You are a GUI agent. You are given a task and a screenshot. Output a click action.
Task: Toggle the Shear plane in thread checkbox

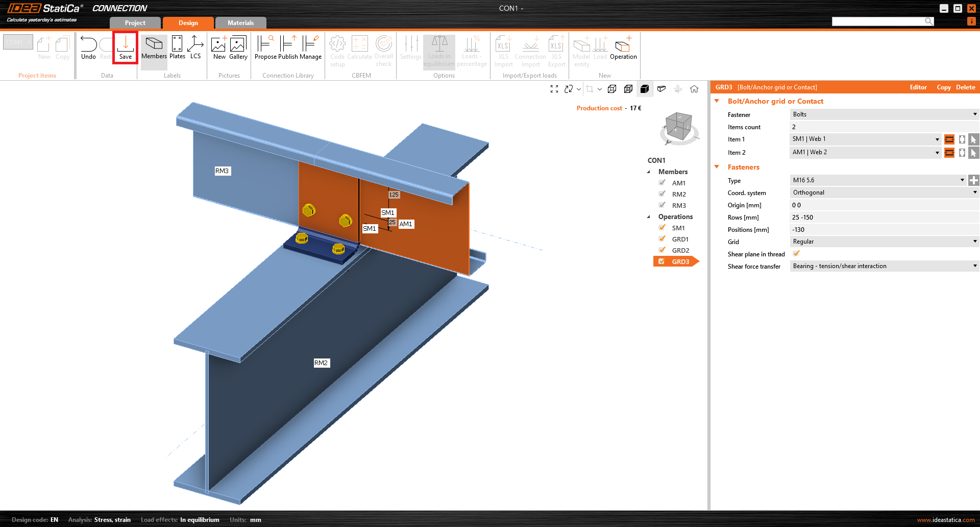coord(796,254)
